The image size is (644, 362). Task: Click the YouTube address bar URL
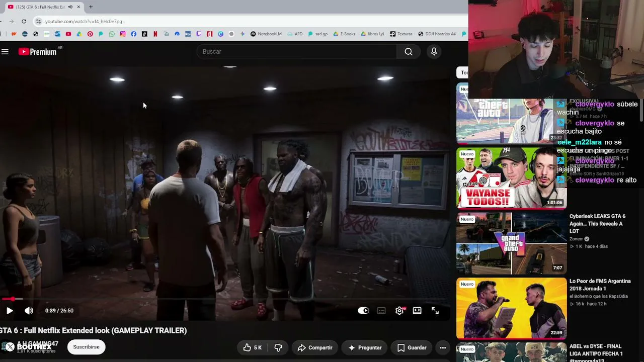click(84, 22)
